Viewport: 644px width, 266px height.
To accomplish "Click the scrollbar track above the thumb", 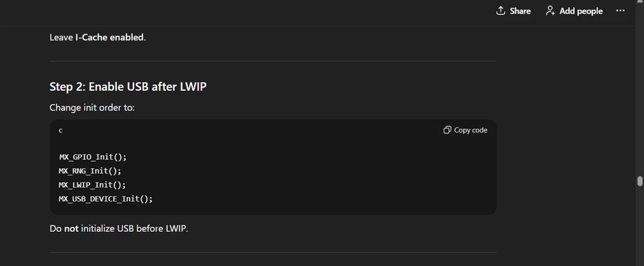I will [639, 90].
